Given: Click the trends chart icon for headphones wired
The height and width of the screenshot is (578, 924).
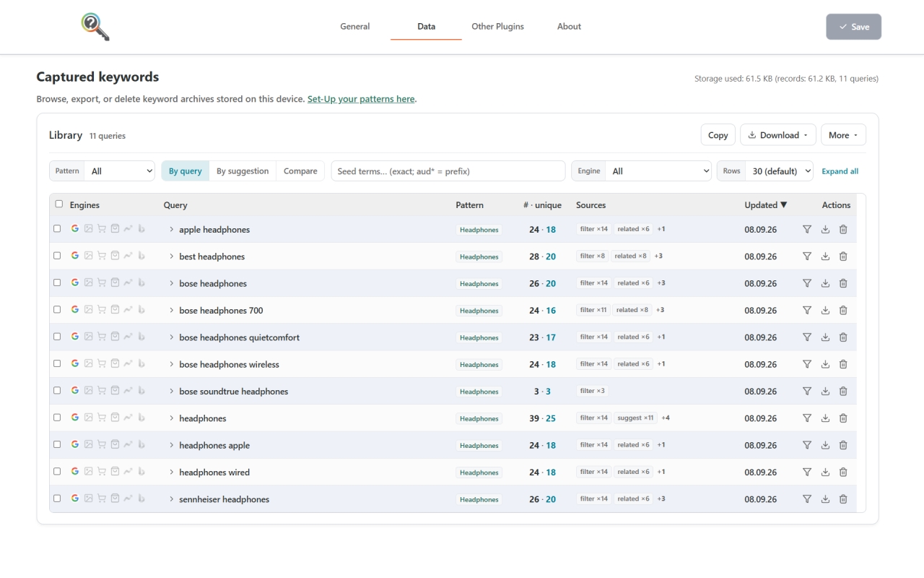Looking at the screenshot, I should click(x=128, y=471).
